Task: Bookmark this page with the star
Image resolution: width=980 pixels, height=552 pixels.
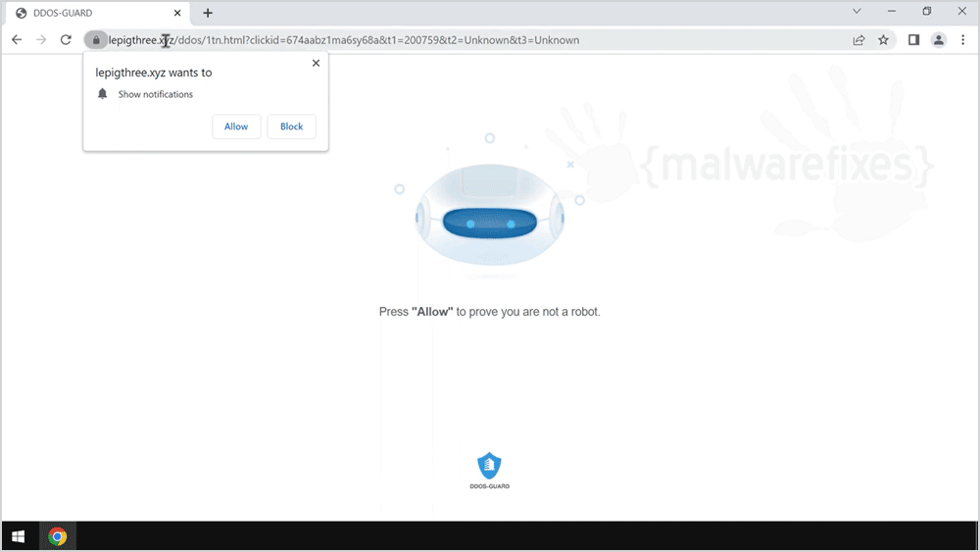Action: (883, 40)
